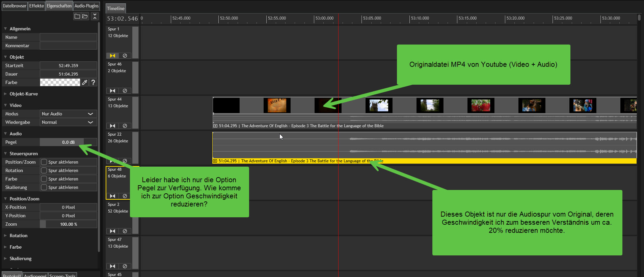The width and height of the screenshot is (644, 277).
Task: Click the yellow bowtie icon on Spur 1
Action: (112, 56)
